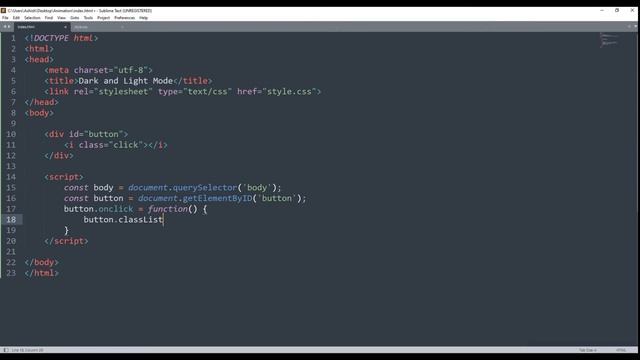Close the Sublime Text window

tap(632, 11)
